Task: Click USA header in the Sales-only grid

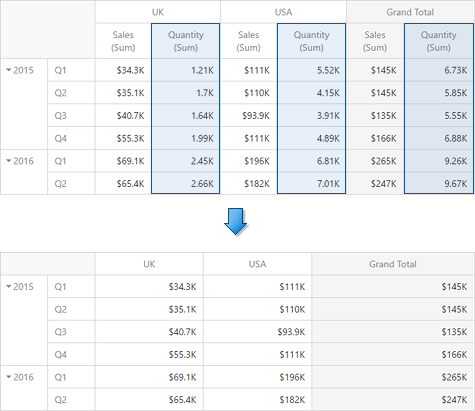Action: (x=257, y=264)
